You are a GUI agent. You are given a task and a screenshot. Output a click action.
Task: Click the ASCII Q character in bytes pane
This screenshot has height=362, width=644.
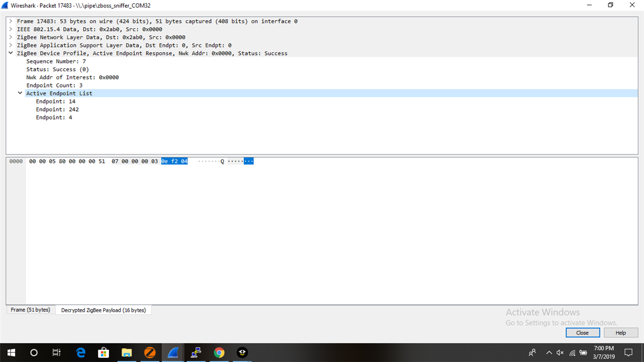click(x=222, y=161)
